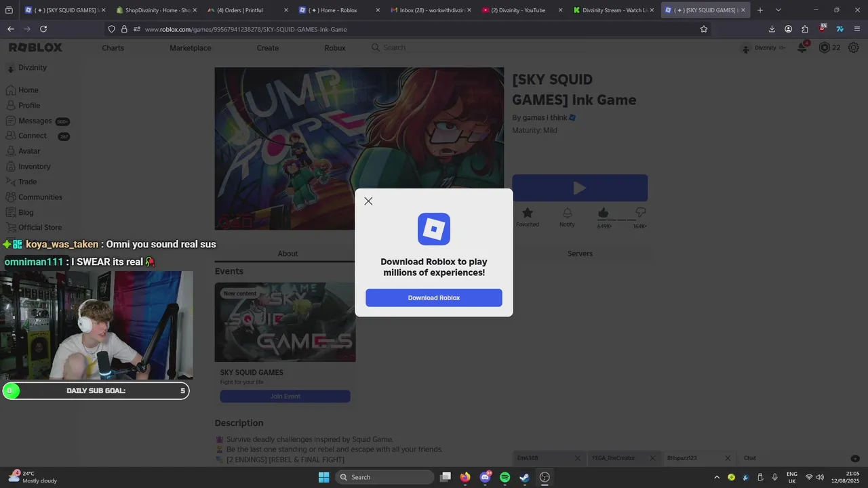Viewport: 868px width, 488px height.
Task: Switch to the Divzinity Stream tab
Action: coord(614,10)
